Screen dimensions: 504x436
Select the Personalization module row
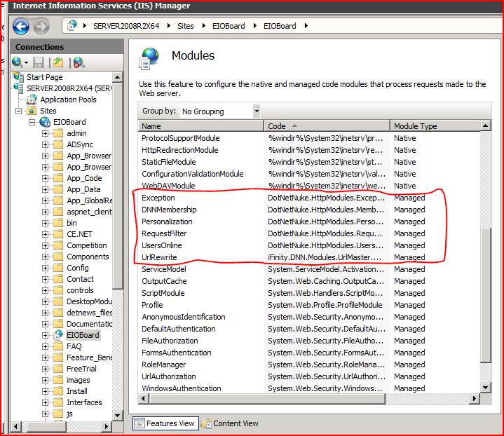tap(309, 222)
